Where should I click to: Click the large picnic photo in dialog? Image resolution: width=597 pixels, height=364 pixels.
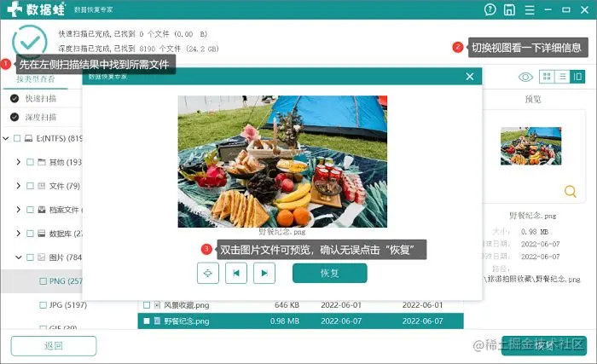[x=282, y=161]
